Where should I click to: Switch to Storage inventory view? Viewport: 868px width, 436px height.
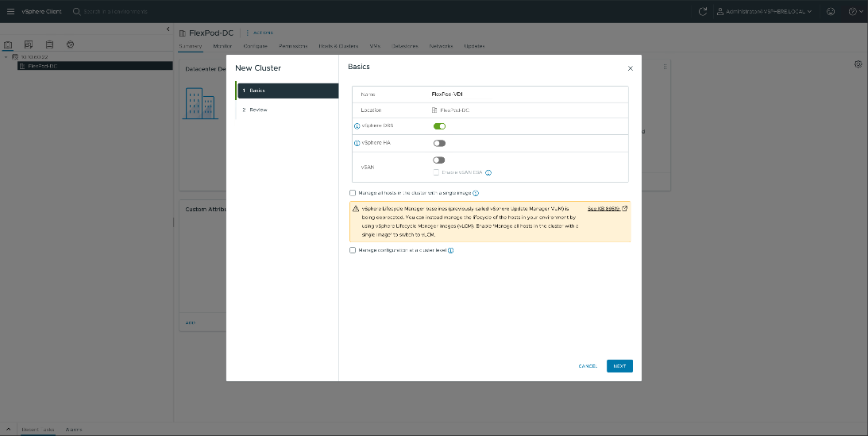[x=49, y=44]
